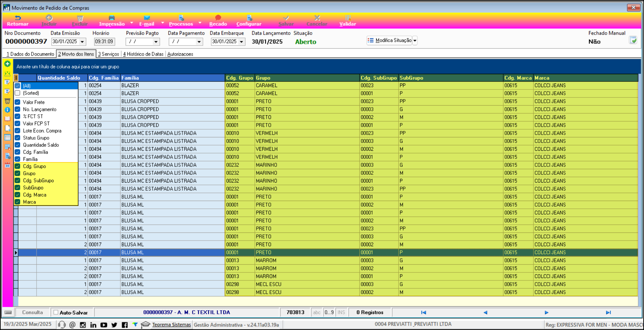
Task: Click the graduation cap icon in status bar
Action: click(145, 325)
